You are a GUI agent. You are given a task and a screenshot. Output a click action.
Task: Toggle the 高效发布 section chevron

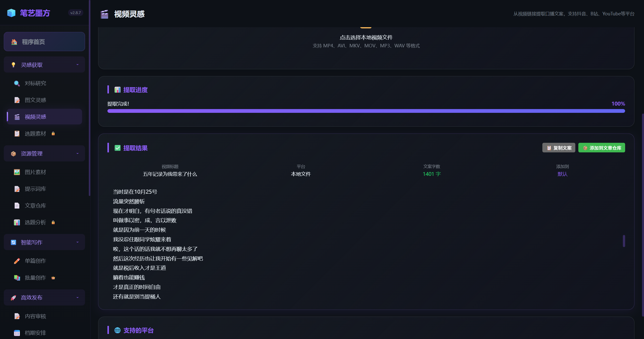click(x=77, y=297)
